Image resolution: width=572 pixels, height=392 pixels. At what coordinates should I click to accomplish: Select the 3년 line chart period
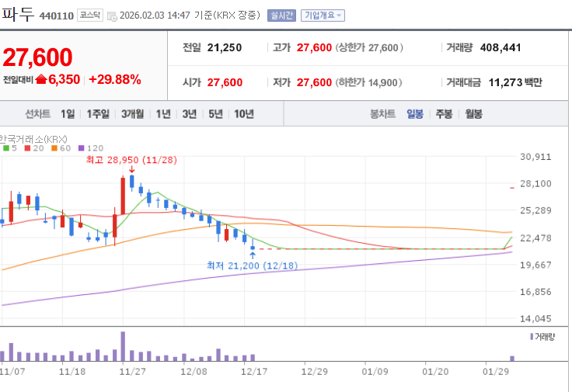tap(190, 114)
